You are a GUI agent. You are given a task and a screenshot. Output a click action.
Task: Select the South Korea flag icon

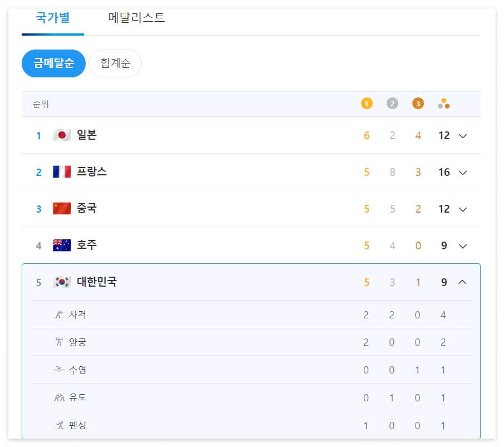61,282
